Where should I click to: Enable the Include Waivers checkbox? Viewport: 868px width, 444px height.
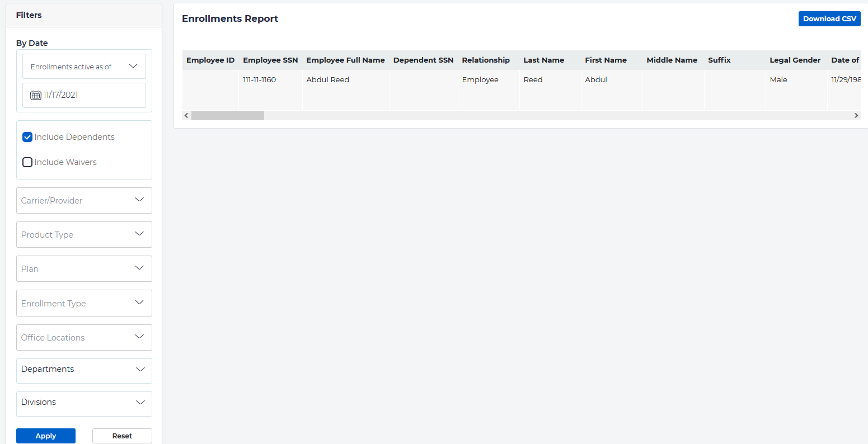click(27, 162)
